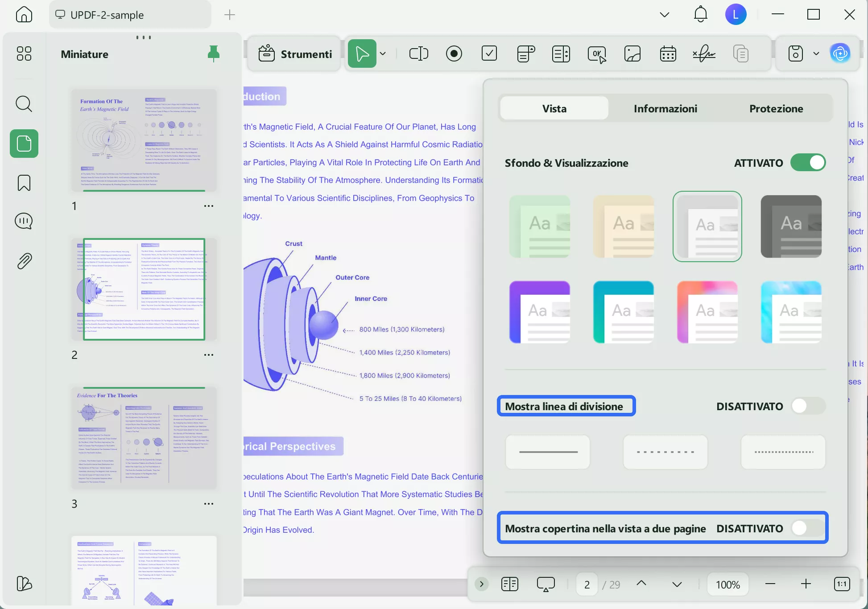Open the attachments paperclip panel
Image resolution: width=868 pixels, height=609 pixels.
24,261
